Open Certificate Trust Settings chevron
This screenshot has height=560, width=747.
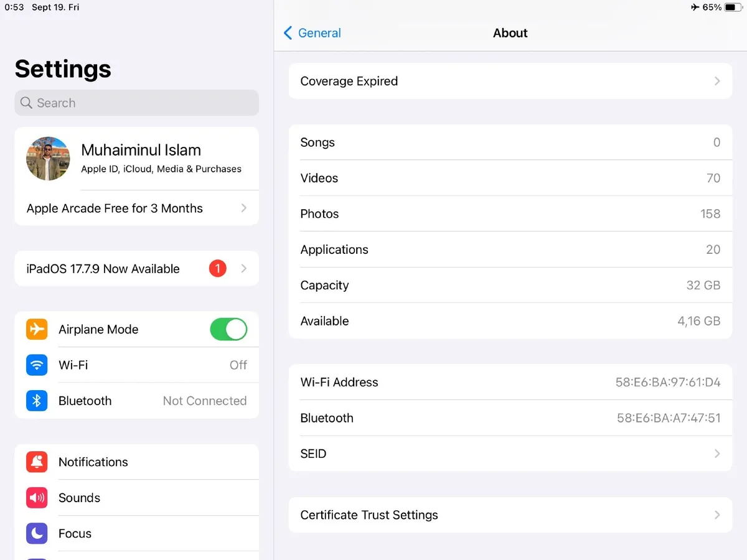pyautogui.click(x=717, y=515)
